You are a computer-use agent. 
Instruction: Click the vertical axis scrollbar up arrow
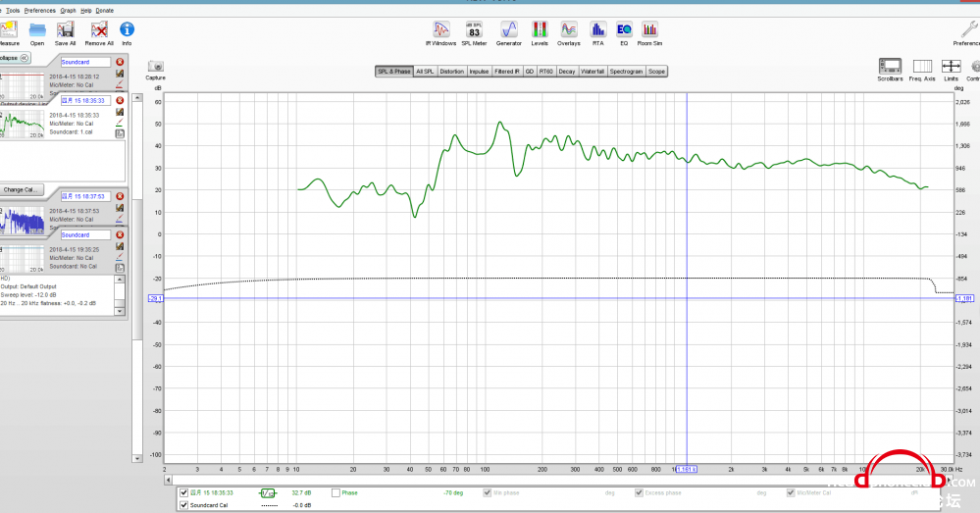click(137, 98)
